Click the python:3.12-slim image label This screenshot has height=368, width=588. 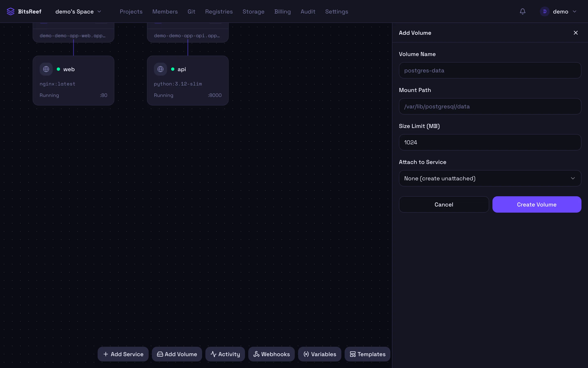click(x=178, y=84)
